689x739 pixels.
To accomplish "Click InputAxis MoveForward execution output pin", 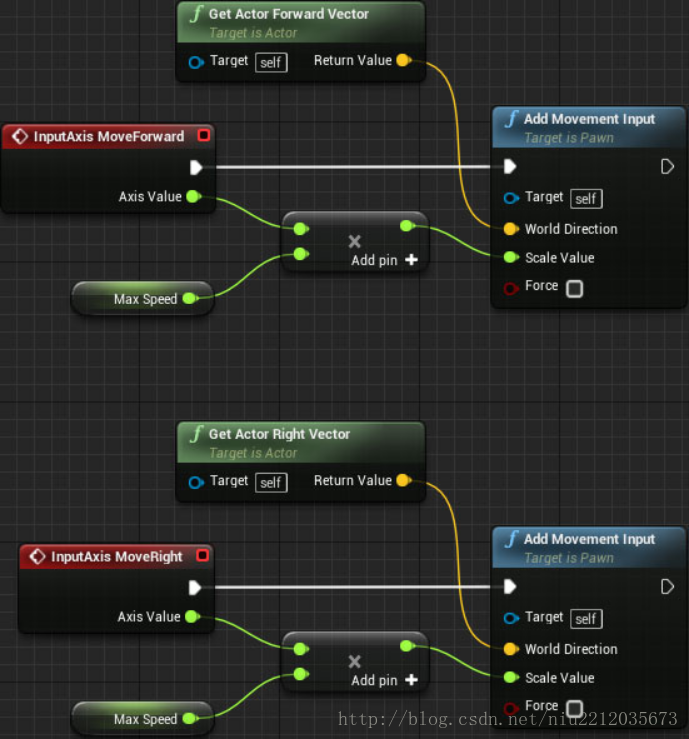I will pyautogui.click(x=196, y=167).
